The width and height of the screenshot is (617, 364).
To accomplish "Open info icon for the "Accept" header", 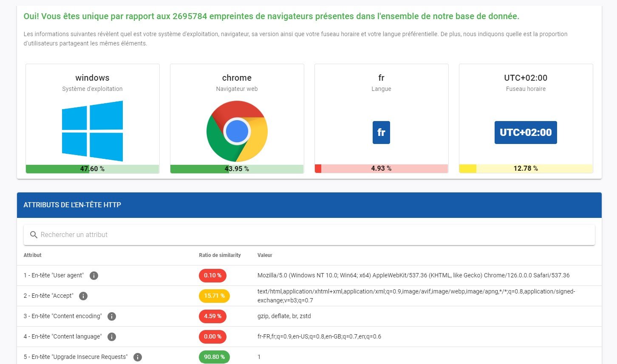I will pyautogui.click(x=83, y=296).
